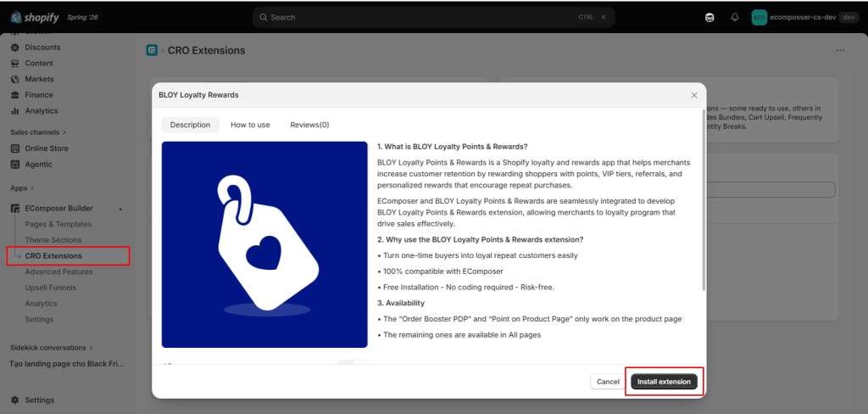Image resolution: width=868 pixels, height=414 pixels.
Task: Click the dialog's vertical scrollbar
Action: point(704,199)
